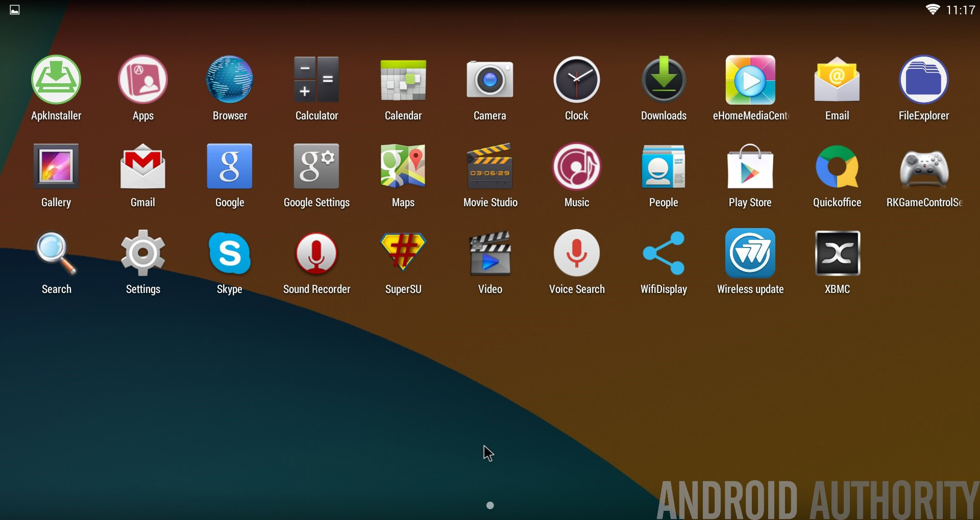Open the Play Store
Image resolution: width=980 pixels, height=520 pixels.
tap(750, 166)
